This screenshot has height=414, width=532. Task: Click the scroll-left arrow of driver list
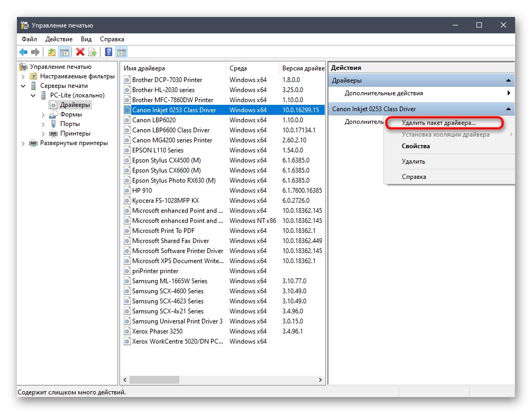click(x=125, y=380)
